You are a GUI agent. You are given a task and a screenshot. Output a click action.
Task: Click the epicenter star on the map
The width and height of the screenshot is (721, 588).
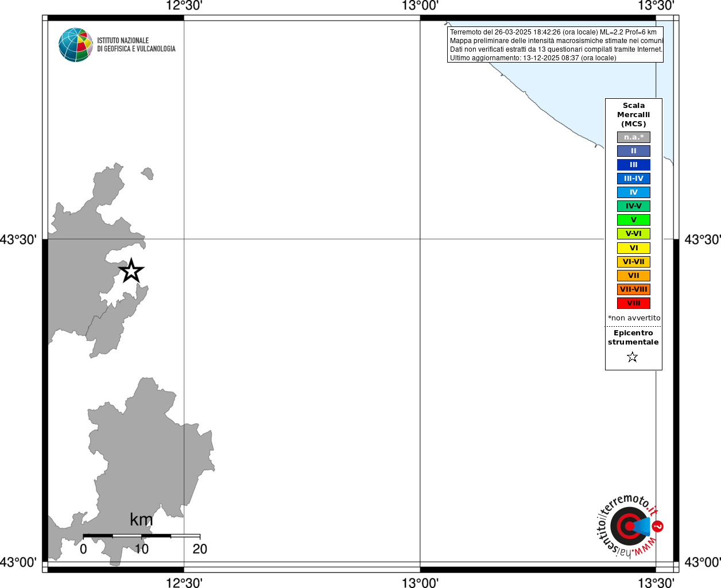(x=131, y=270)
